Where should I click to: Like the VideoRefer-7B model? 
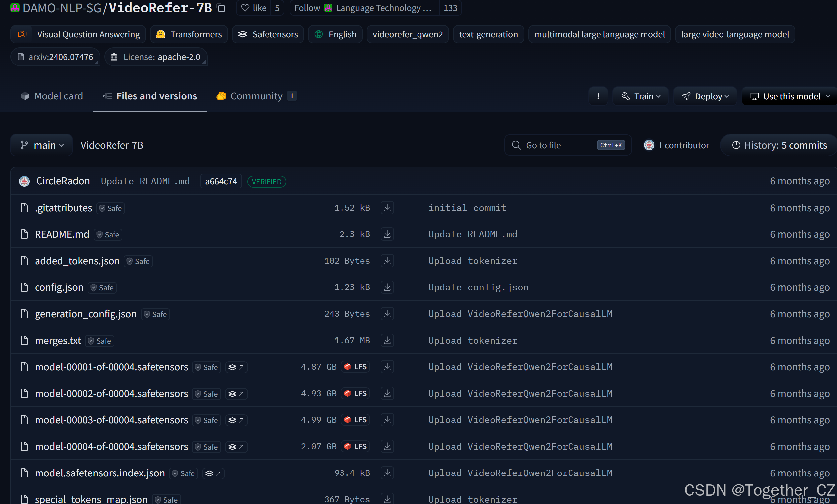(x=254, y=8)
